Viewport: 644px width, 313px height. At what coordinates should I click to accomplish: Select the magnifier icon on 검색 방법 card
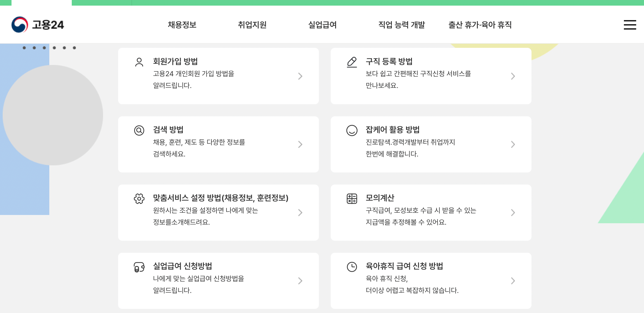[x=138, y=130]
